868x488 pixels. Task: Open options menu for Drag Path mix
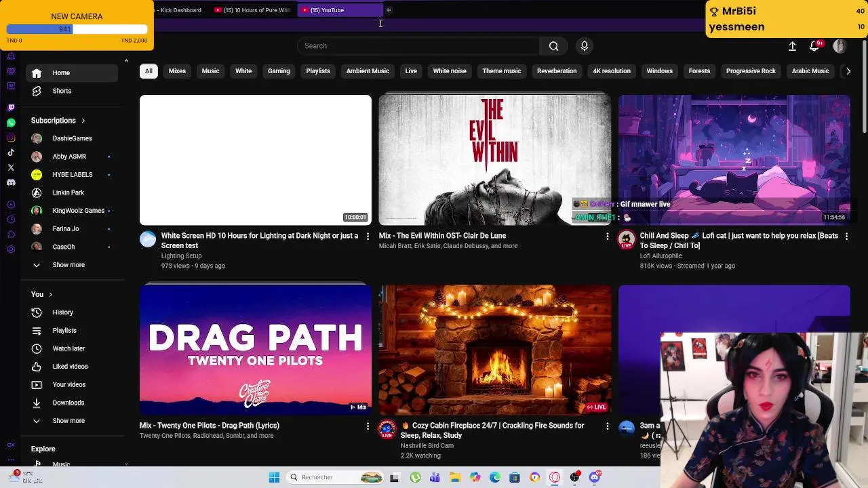(368, 426)
